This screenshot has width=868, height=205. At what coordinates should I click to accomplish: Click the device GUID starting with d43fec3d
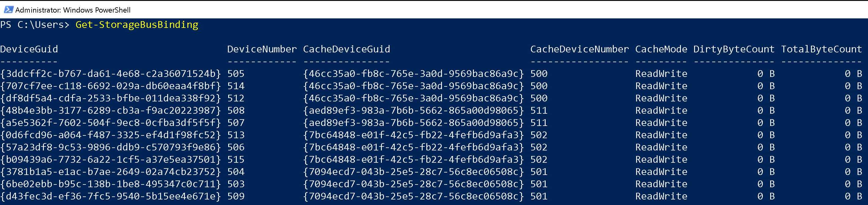pos(110,196)
